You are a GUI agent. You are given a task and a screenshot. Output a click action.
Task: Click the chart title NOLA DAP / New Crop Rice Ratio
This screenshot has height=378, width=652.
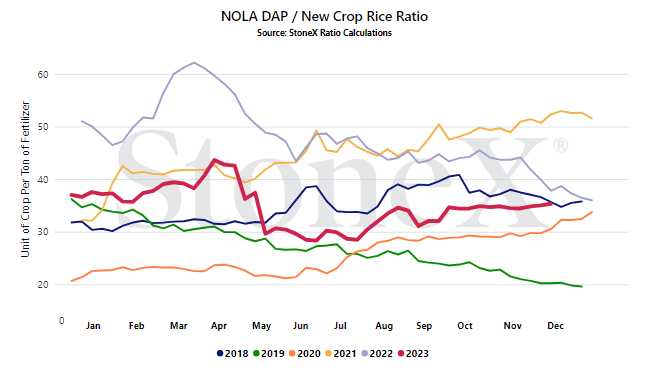324,16
